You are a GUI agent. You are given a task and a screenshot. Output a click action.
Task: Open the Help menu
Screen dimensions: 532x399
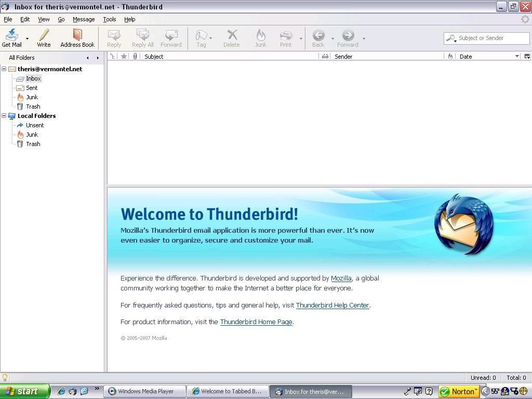point(129,19)
